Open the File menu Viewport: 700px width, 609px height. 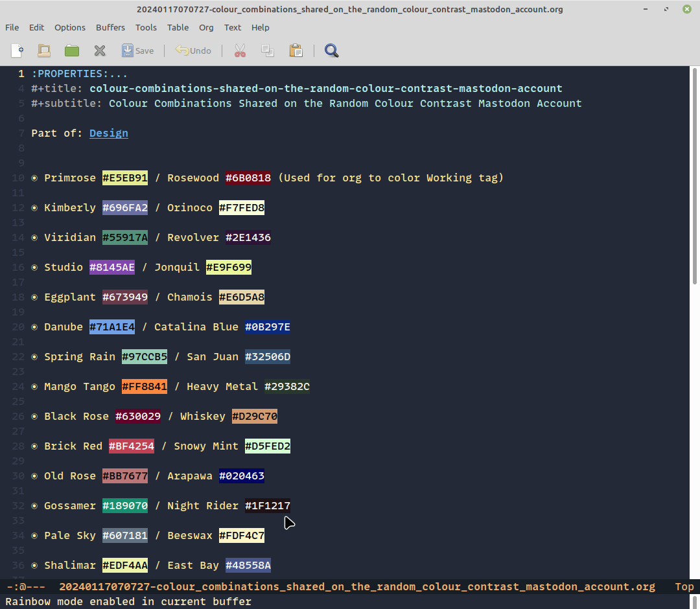click(x=12, y=27)
